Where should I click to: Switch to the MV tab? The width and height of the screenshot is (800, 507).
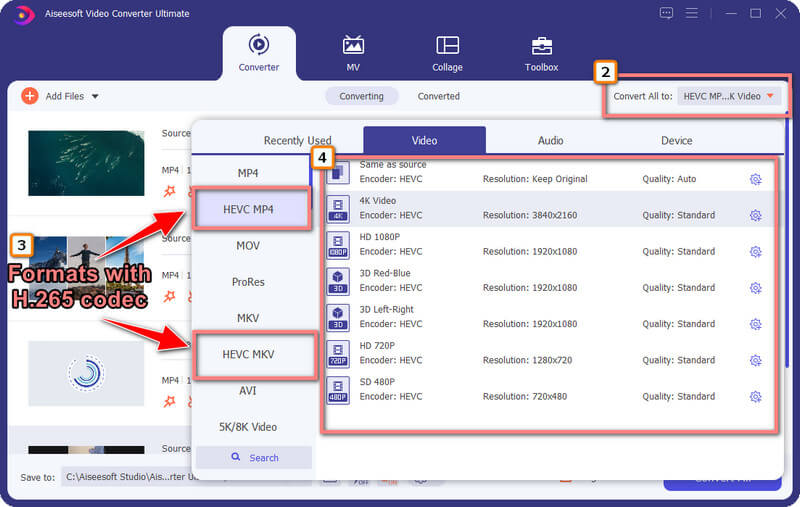click(x=353, y=54)
